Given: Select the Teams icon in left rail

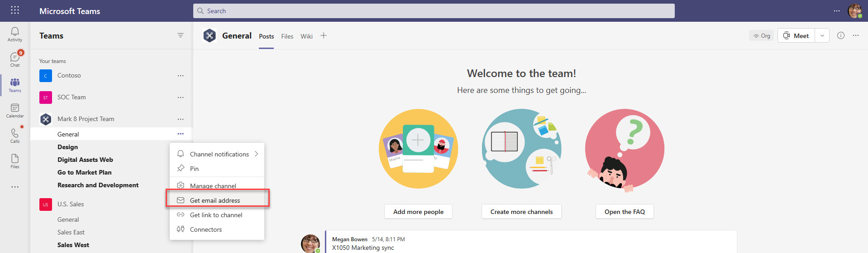Looking at the screenshot, I should coord(15,85).
